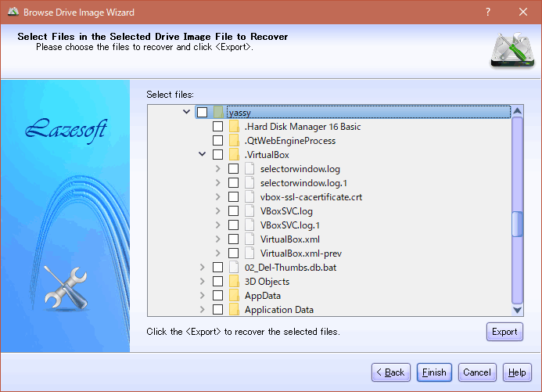542x392 pixels.
Task: Collapse the .VirtualBox folder node
Action: pos(203,154)
